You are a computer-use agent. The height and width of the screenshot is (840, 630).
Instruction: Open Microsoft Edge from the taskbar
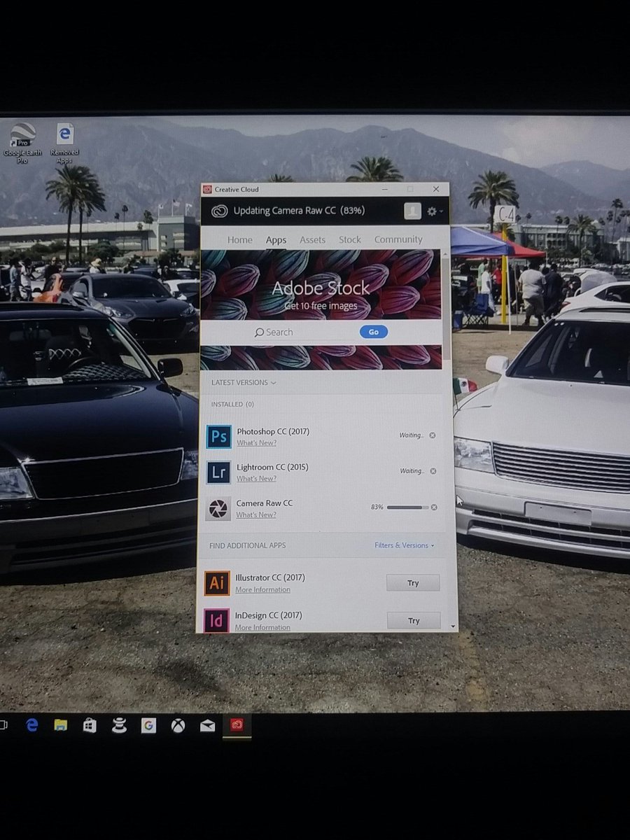[31, 726]
